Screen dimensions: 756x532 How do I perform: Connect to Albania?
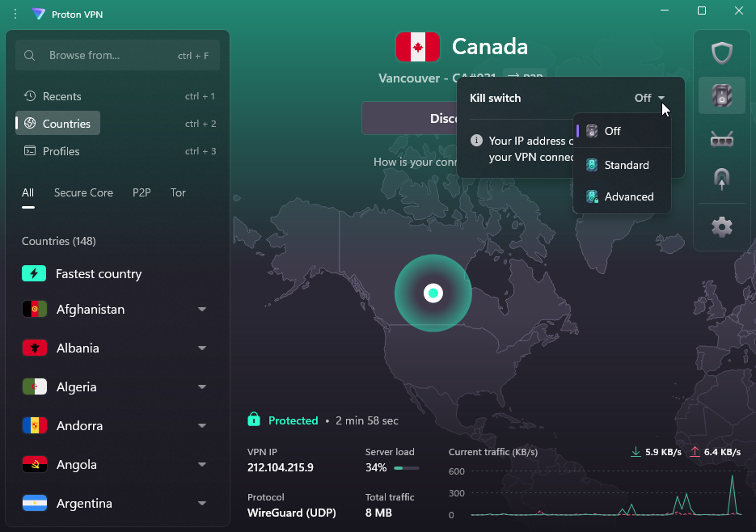[78, 348]
